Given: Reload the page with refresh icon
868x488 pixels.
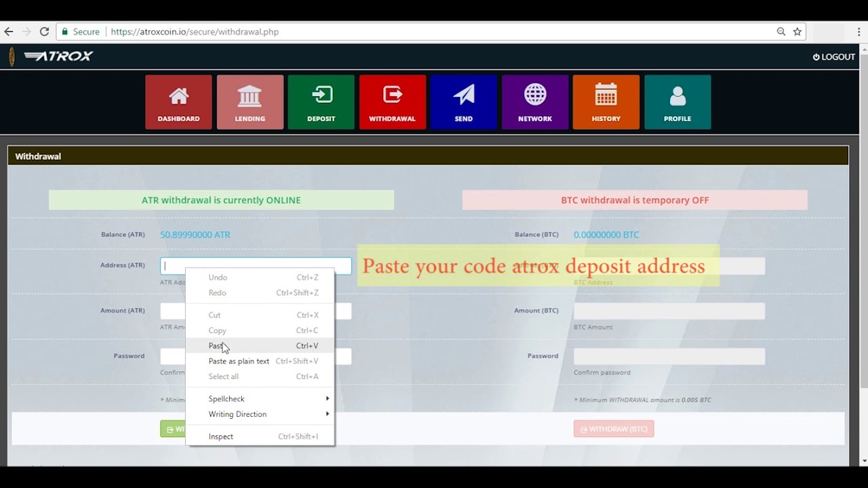Looking at the screenshot, I should [44, 32].
